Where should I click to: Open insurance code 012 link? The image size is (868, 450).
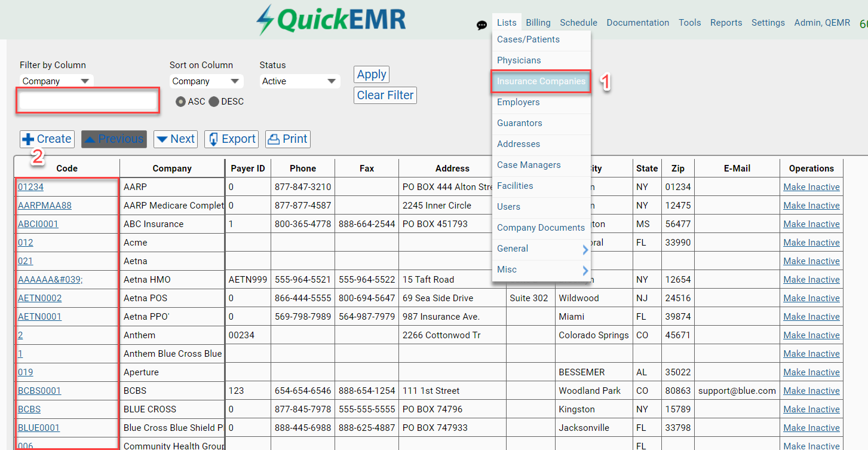pos(26,243)
